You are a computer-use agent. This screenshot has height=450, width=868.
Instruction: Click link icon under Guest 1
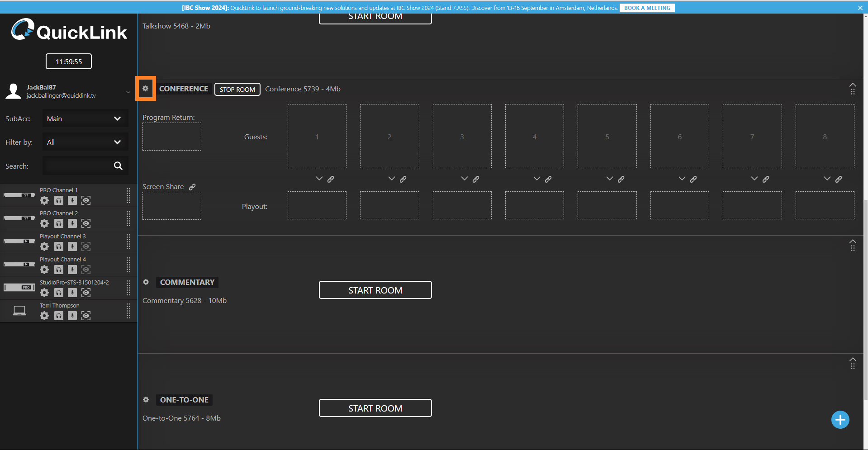point(331,180)
